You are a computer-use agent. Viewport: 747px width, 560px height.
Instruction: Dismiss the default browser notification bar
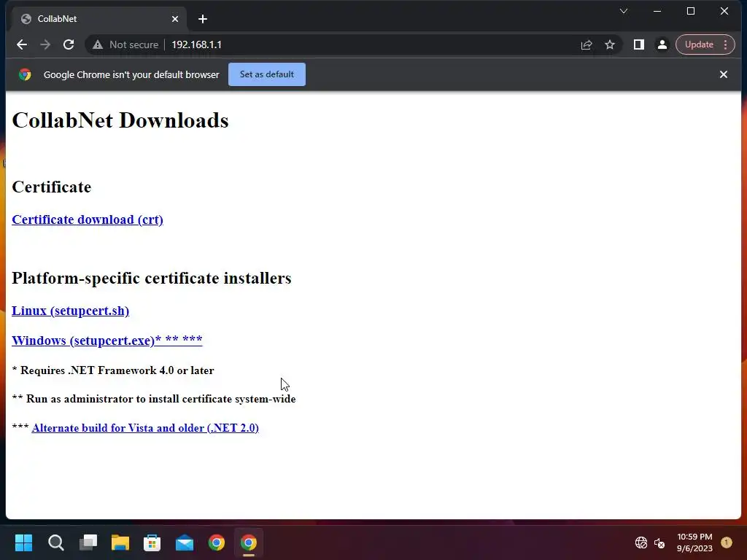[723, 74]
